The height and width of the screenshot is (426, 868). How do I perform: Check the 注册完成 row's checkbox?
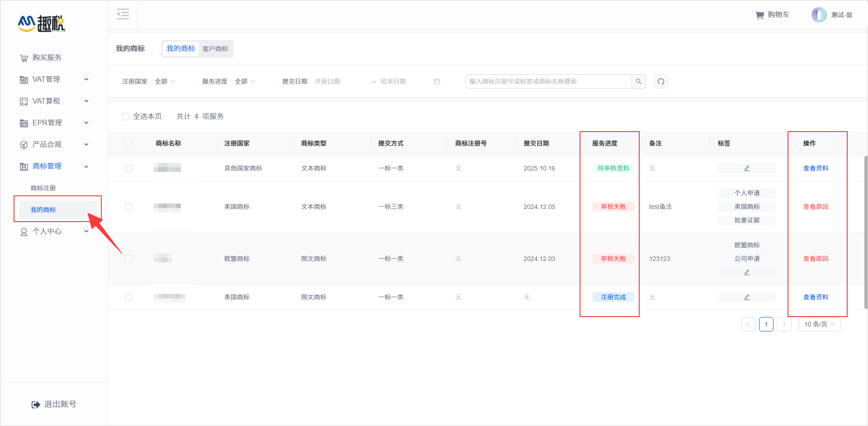click(x=128, y=297)
